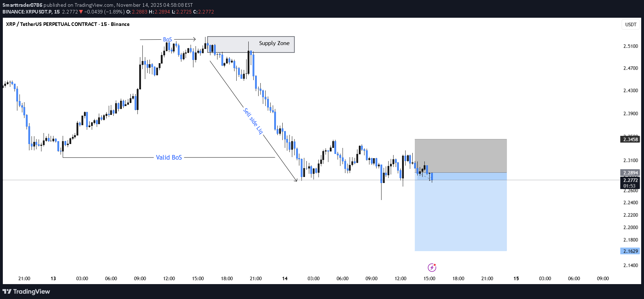Click the Sell side Liq text label
This screenshot has height=299, width=644.
tap(253, 121)
